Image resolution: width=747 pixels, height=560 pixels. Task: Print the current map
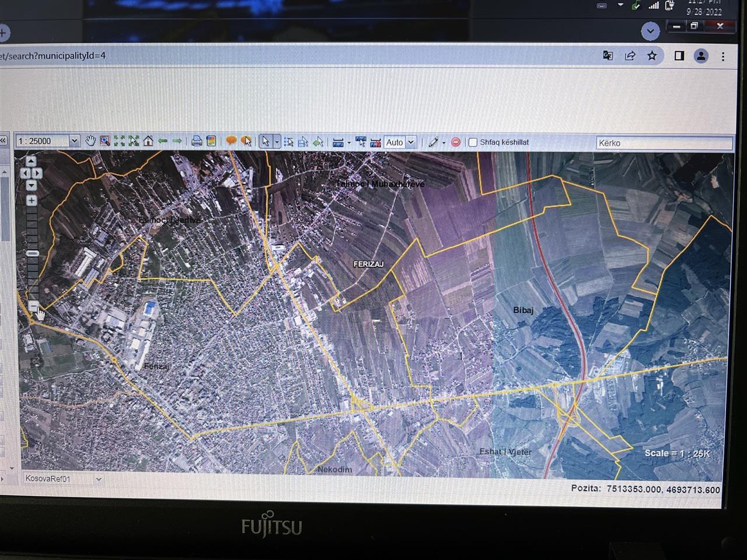(x=197, y=141)
